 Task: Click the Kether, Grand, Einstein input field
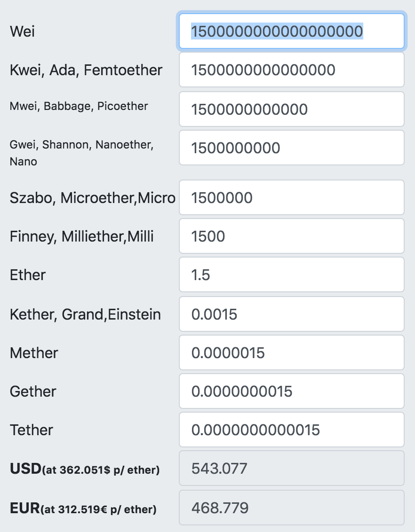tap(291, 314)
